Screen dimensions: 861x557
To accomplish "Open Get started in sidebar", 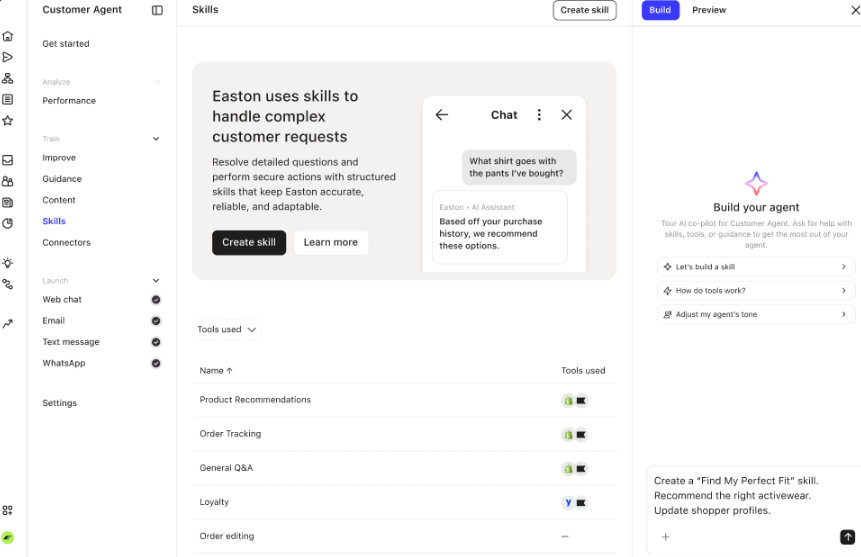I will [66, 43].
